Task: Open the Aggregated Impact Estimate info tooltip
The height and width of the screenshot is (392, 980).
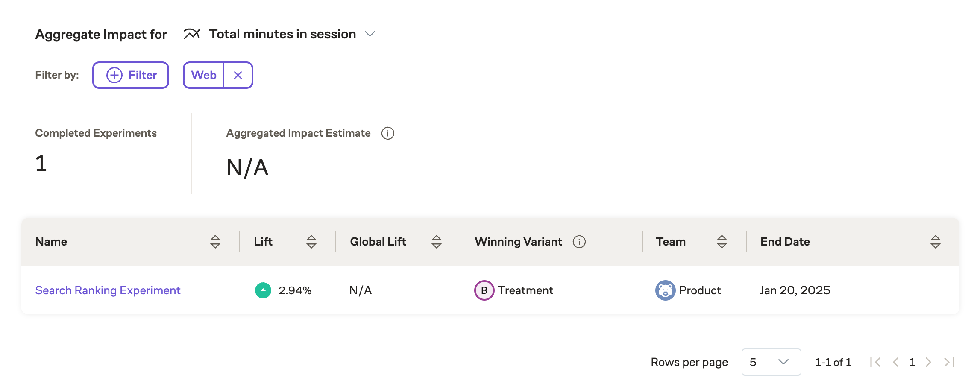Action: [x=387, y=133]
